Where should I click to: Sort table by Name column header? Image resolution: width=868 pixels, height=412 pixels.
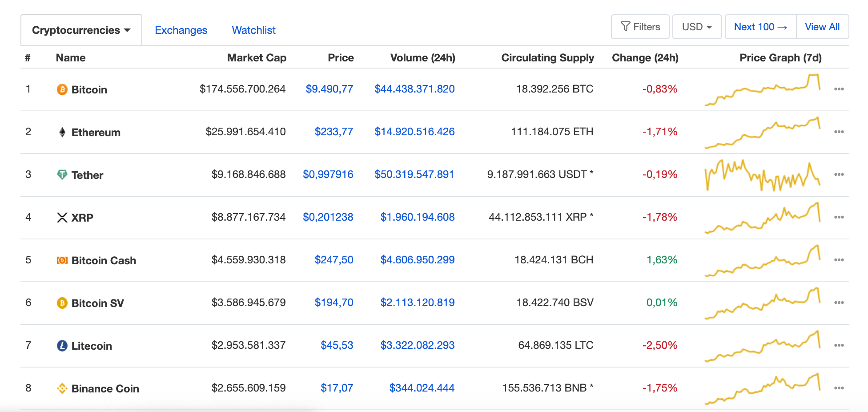[71, 58]
